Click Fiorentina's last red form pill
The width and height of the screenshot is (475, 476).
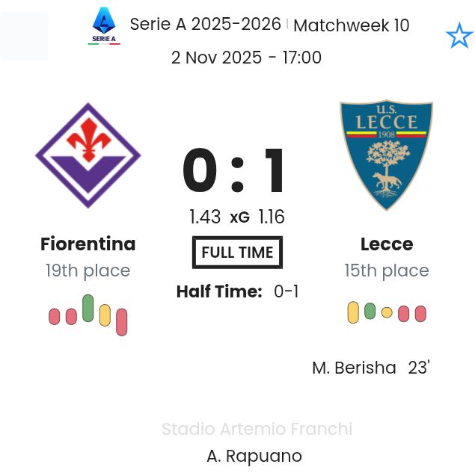pos(122,322)
